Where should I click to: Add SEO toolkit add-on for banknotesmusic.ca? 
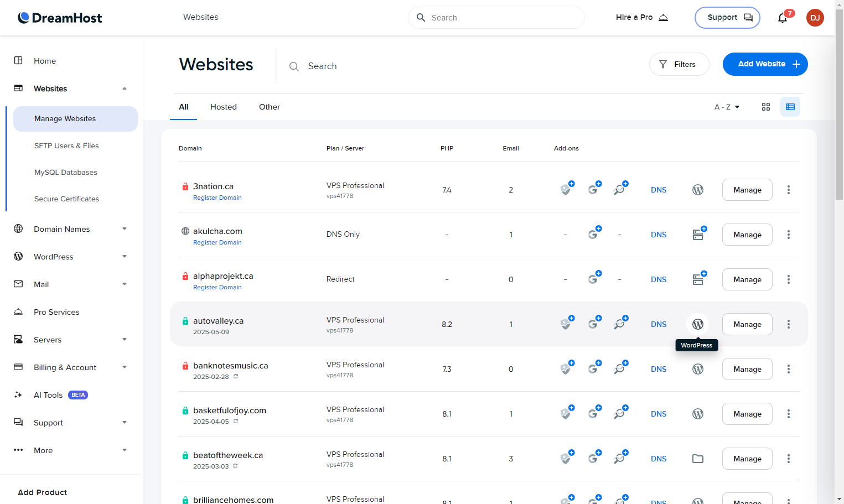(x=620, y=368)
